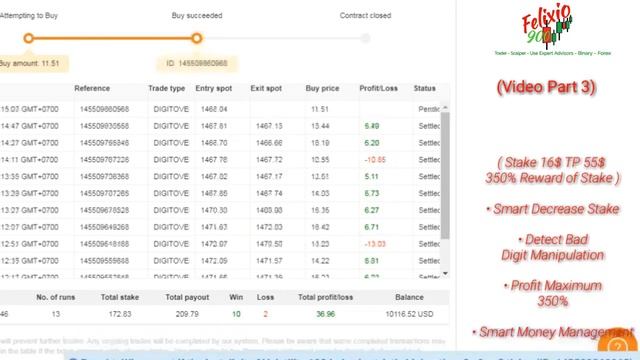
Task: Click the Total payout value 209.79
Action: pyautogui.click(x=187, y=314)
